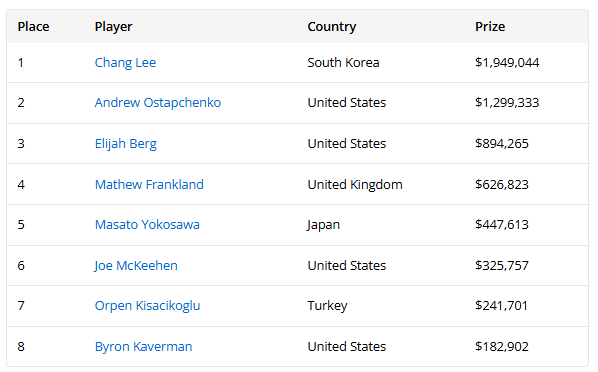Open Andrew Ostapchenko player link

tap(158, 103)
